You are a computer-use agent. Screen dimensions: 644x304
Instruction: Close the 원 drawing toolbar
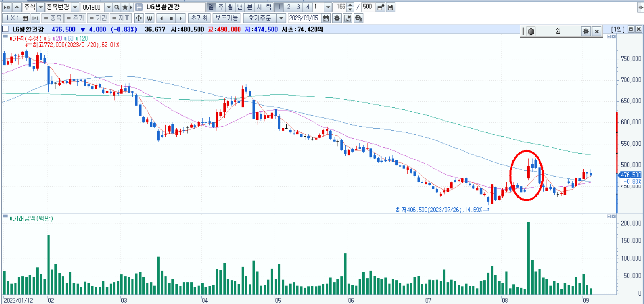[596, 31]
